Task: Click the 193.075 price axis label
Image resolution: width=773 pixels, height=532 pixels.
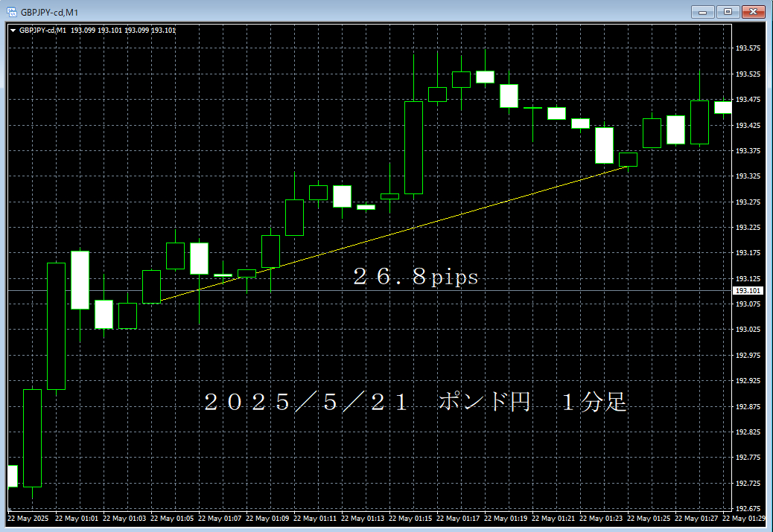Action: (748, 304)
